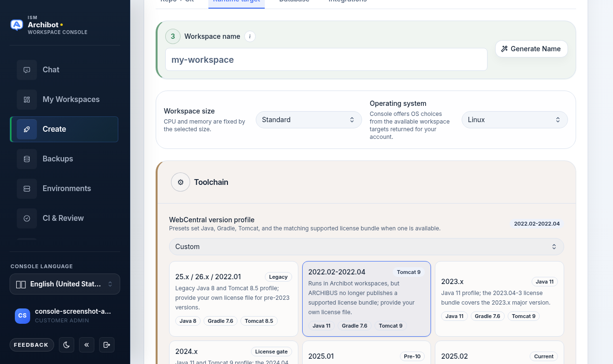
Task: Open the console language dropdown
Action: pos(65,284)
